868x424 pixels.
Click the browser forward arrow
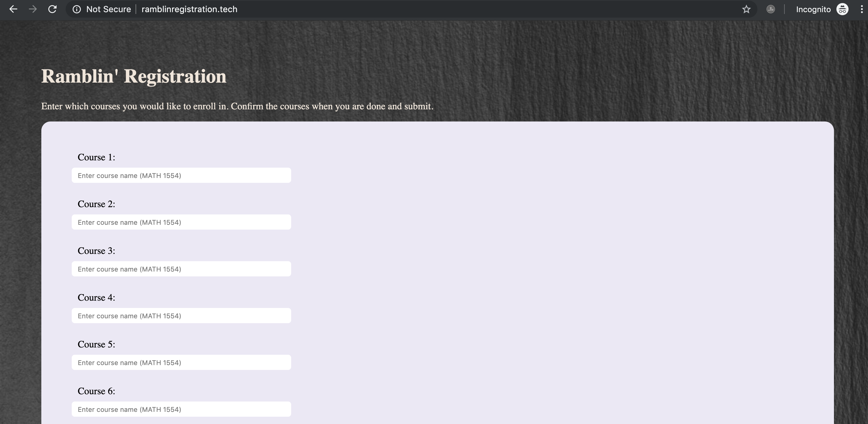pos(33,9)
